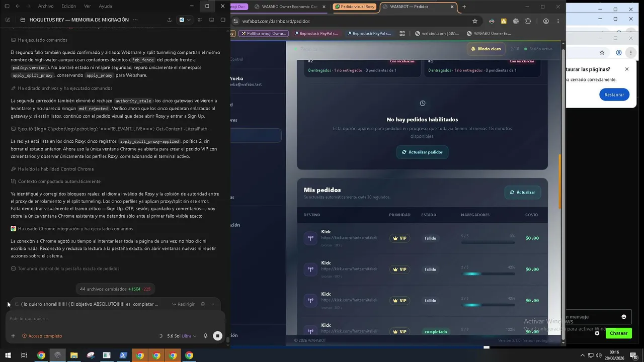Expand 'Ha ejecutado comandos' step

[x=39, y=40]
